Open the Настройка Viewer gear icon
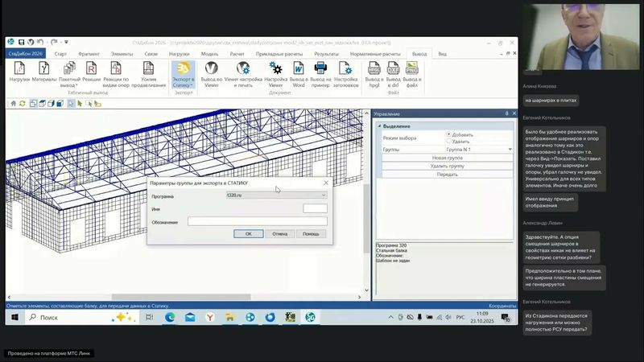The image size is (644, 362). (x=275, y=69)
